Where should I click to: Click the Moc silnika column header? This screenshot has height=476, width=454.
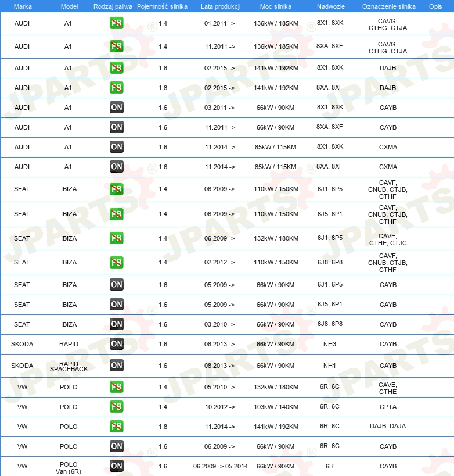click(x=275, y=6)
